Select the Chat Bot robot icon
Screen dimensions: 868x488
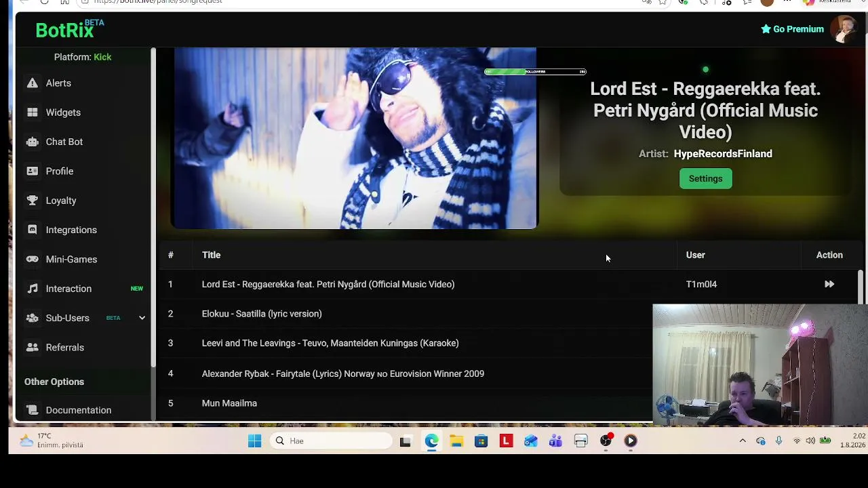pyautogui.click(x=33, y=142)
